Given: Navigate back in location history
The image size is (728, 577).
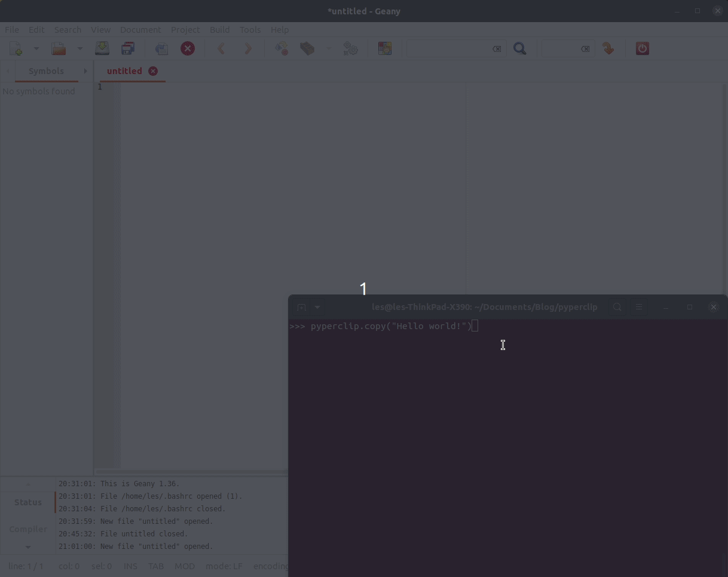Looking at the screenshot, I should (x=222, y=48).
